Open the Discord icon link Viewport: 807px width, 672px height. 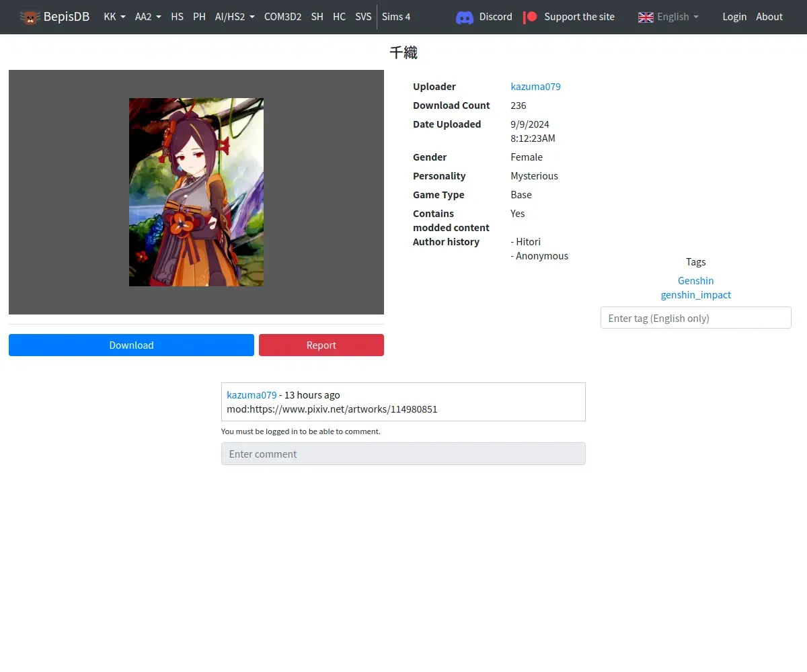(x=465, y=17)
